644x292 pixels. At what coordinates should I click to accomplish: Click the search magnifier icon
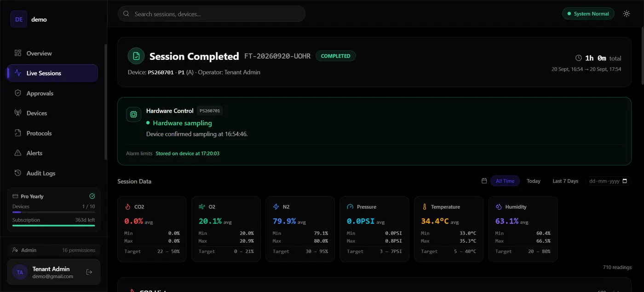tap(126, 14)
